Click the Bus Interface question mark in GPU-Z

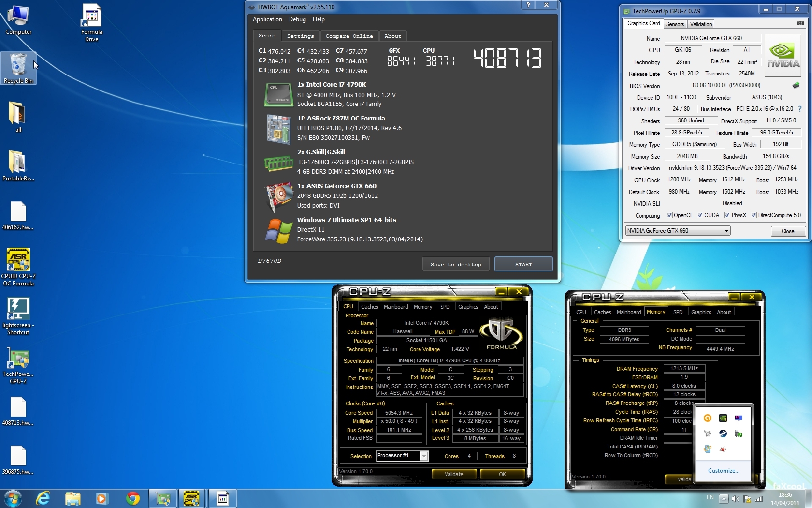(x=800, y=109)
